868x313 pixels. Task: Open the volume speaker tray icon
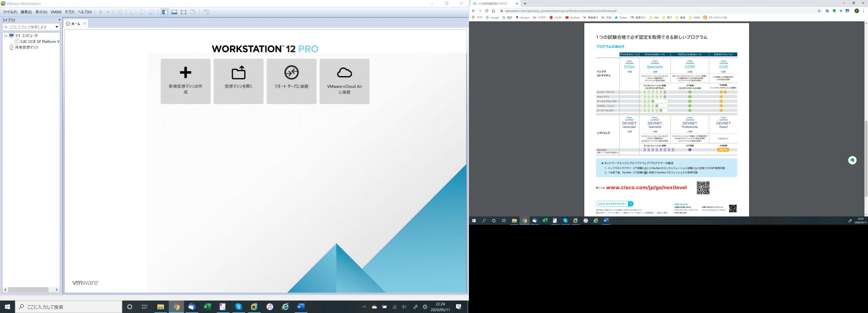coord(404,307)
